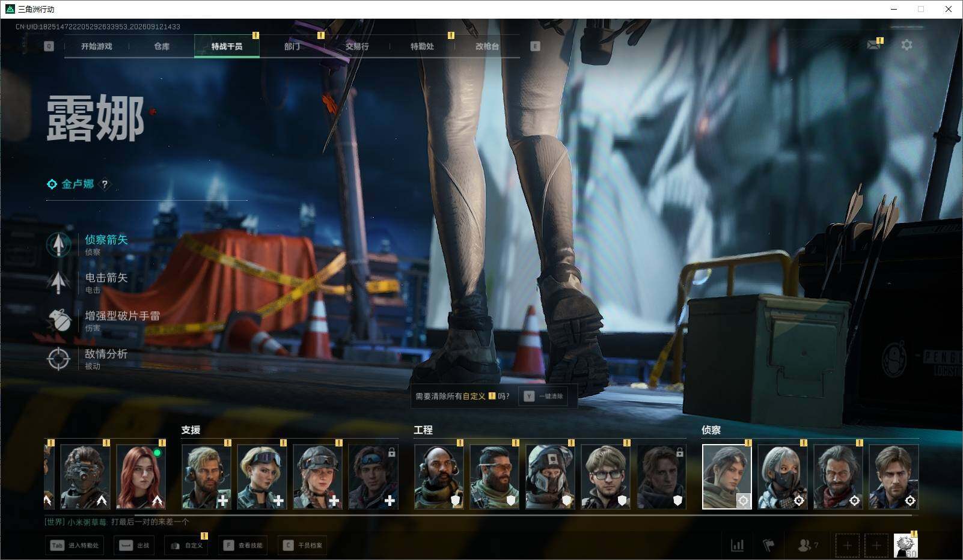
Task: Click the right empty squad slot plus
Action: (876, 546)
